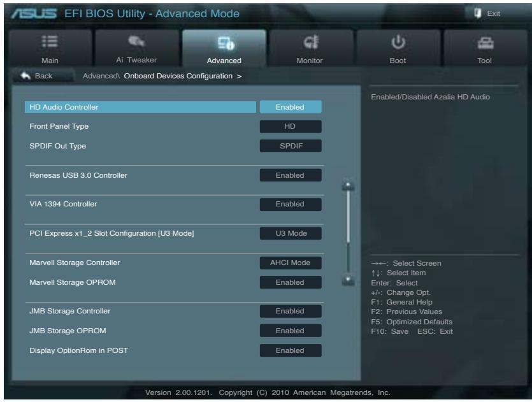
Task: Click the F1: General Help hint
Action: click(402, 302)
